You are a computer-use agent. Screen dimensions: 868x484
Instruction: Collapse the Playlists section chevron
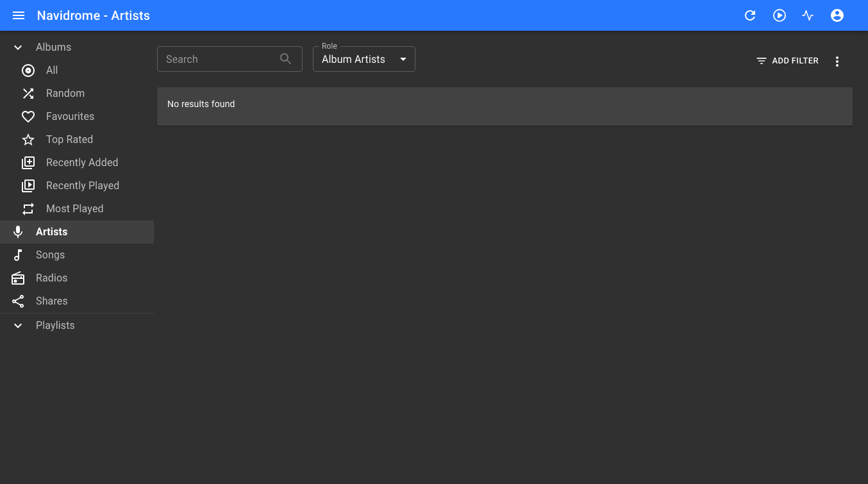pyautogui.click(x=18, y=326)
